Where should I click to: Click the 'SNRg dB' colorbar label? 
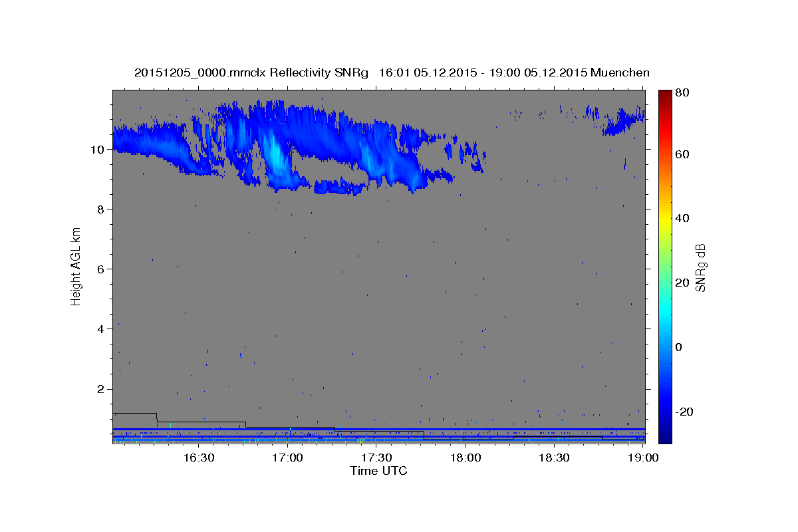click(x=700, y=268)
